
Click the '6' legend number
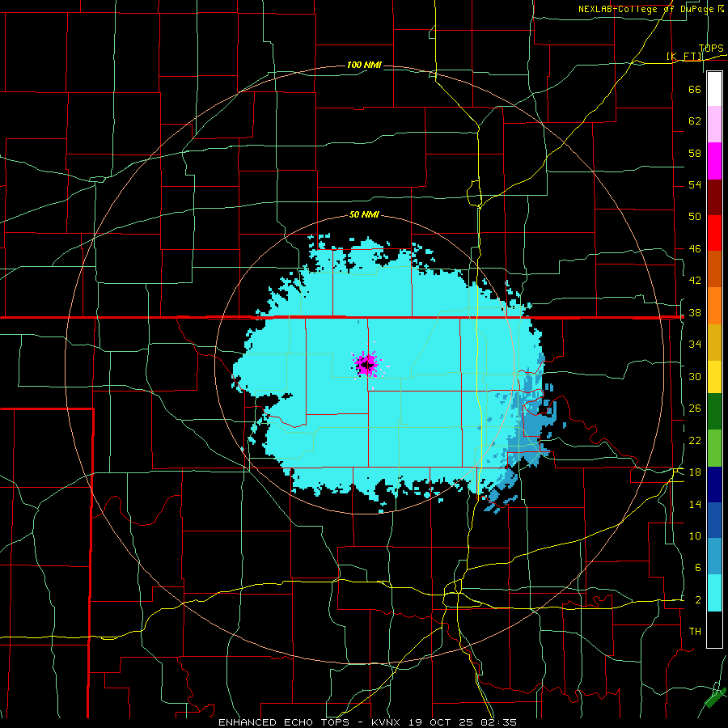pos(698,567)
